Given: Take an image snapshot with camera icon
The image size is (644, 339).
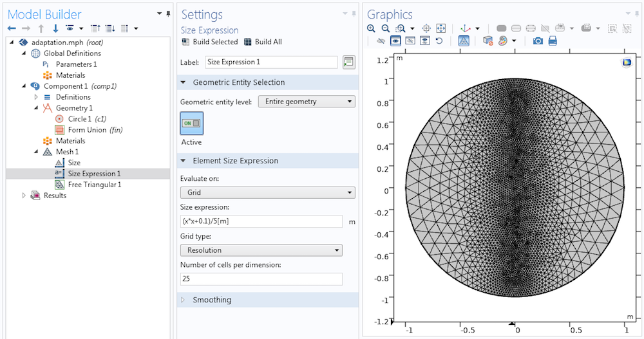Looking at the screenshot, I should click(538, 41).
